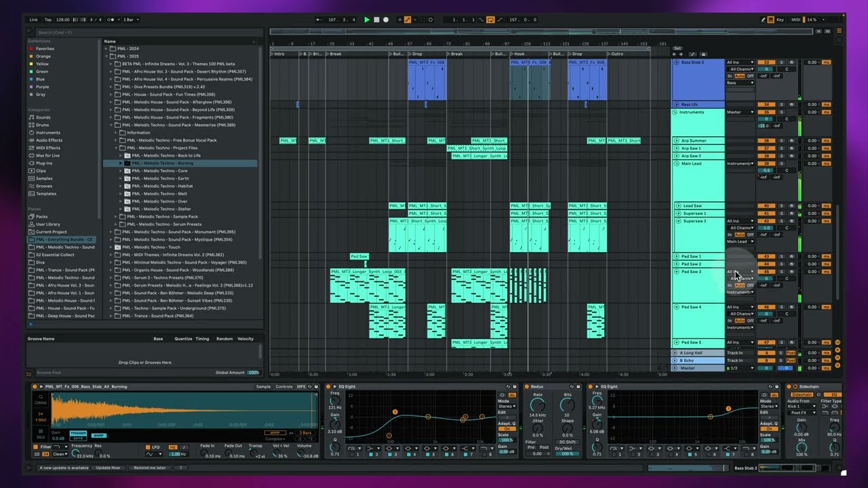The height and width of the screenshot is (488, 868).
Task: Click the Update Now button
Action: (107, 468)
